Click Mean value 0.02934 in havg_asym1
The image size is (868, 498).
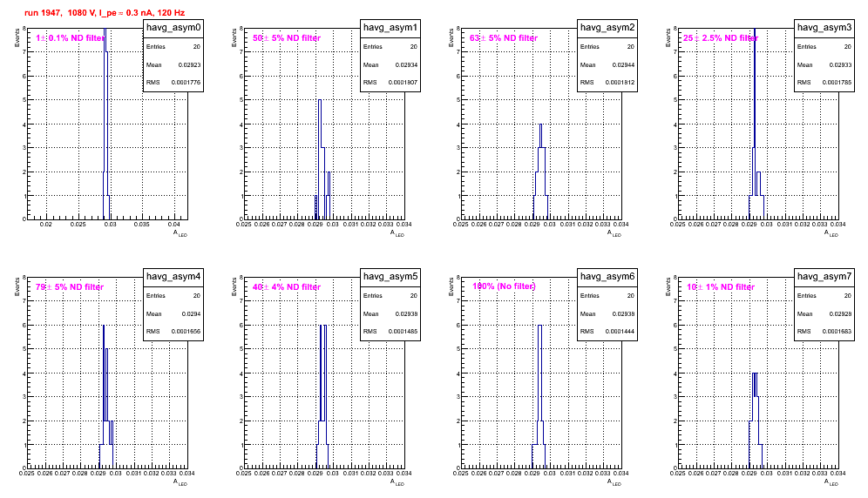406,64
